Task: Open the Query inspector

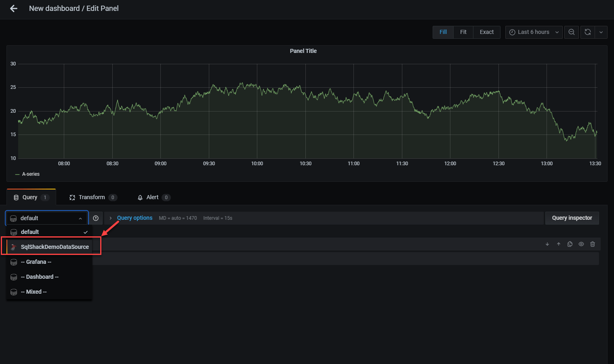Action: [x=572, y=218]
